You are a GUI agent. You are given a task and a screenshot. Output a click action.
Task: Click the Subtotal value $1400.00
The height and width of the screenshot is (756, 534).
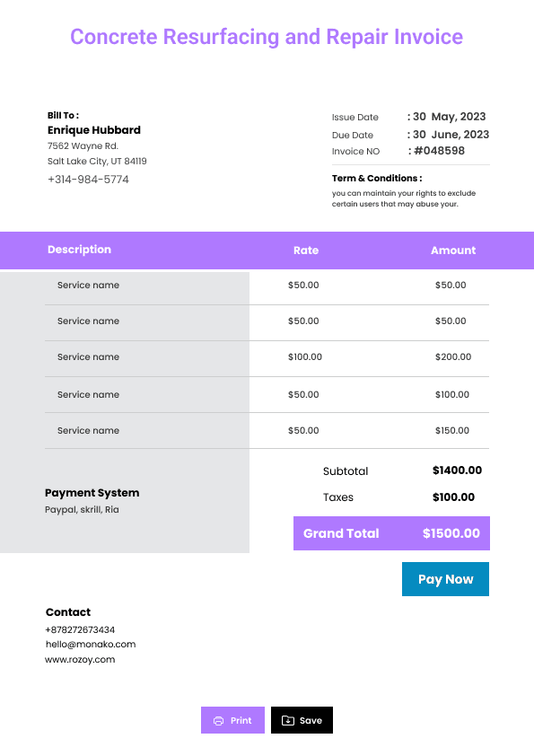458,470
